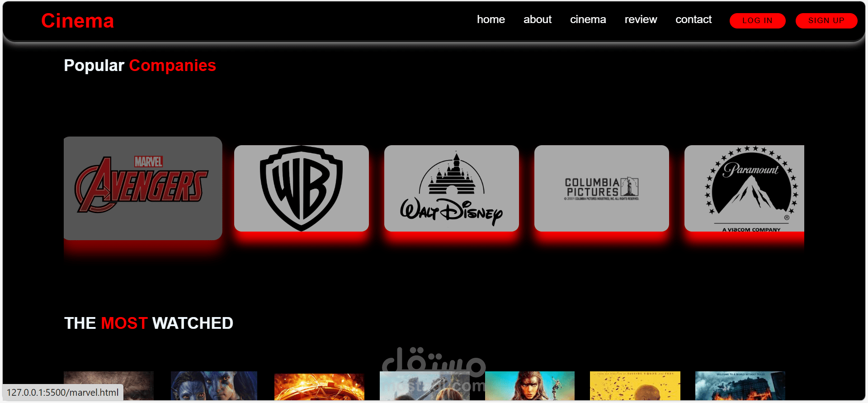The width and height of the screenshot is (868, 403).
Task: Click the red Cinema site logo
Action: click(x=78, y=21)
